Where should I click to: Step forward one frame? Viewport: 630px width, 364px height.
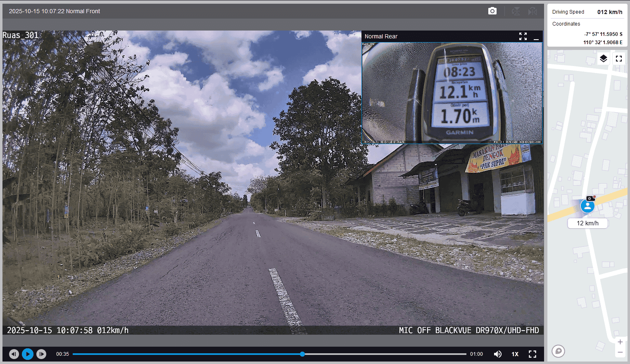point(41,354)
